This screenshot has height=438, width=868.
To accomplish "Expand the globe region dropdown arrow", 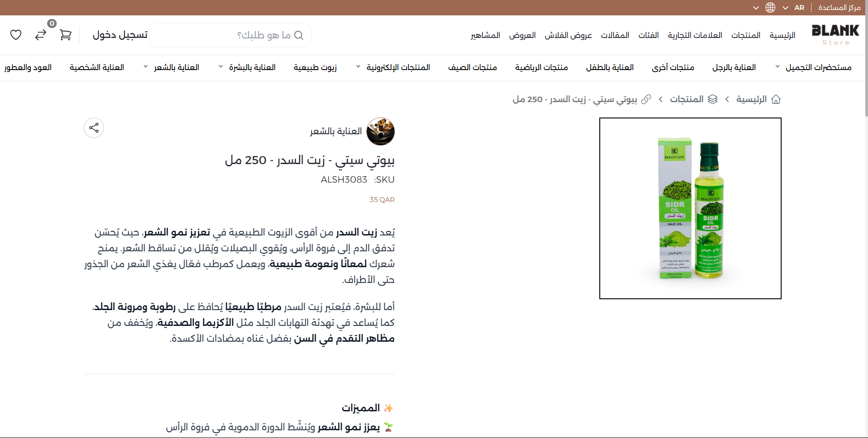I will click(756, 8).
